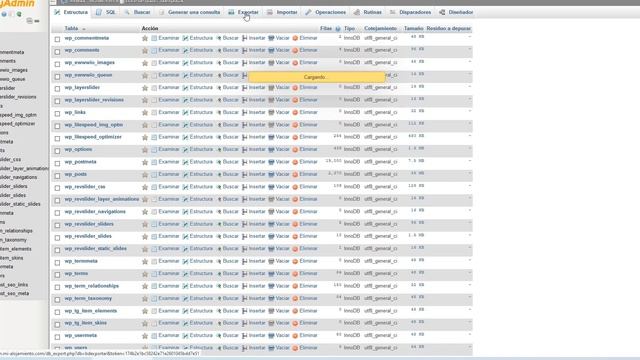Click Estructura icon in wp_ewwwio_images row
The width and height of the screenshot is (640, 360).
(185, 63)
